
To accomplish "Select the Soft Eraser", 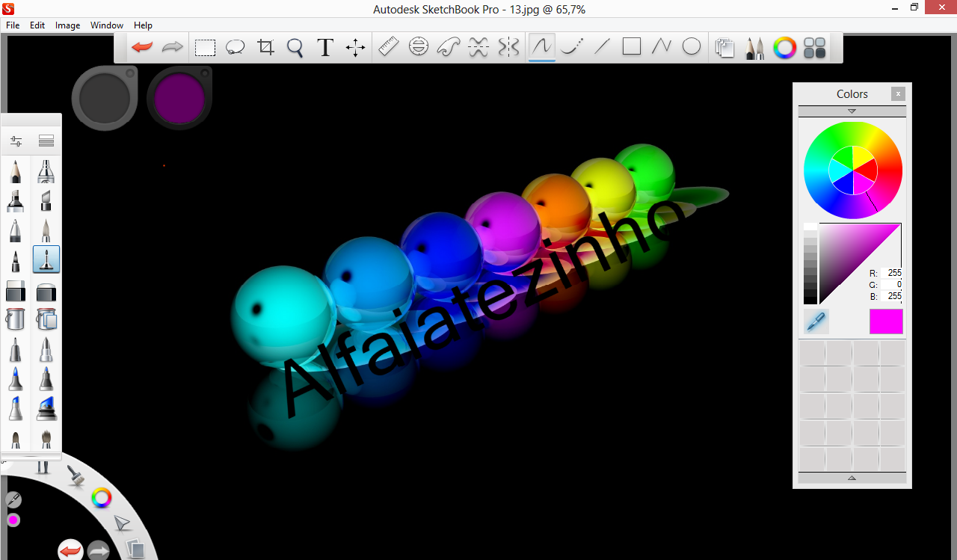I will (46, 290).
